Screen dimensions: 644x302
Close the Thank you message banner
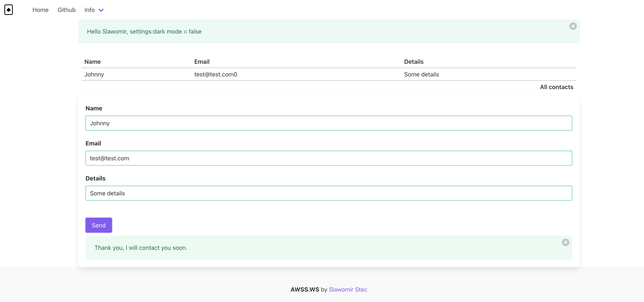pos(565,242)
